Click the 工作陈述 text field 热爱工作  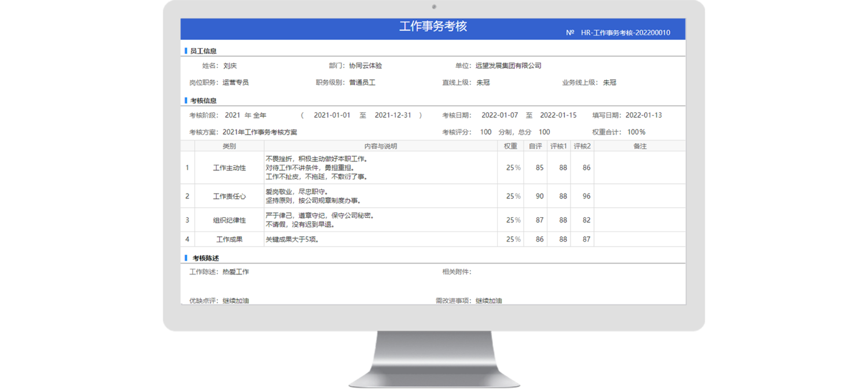(x=236, y=272)
